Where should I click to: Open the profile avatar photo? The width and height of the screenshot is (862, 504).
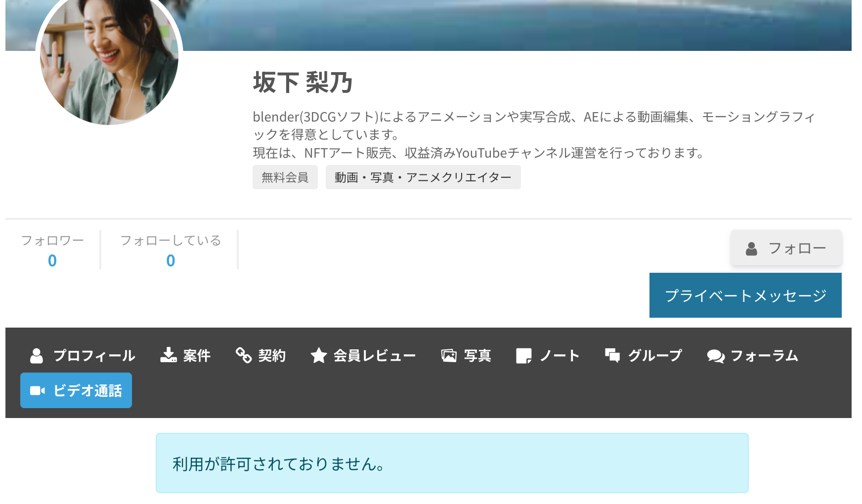click(x=109, y=57)
